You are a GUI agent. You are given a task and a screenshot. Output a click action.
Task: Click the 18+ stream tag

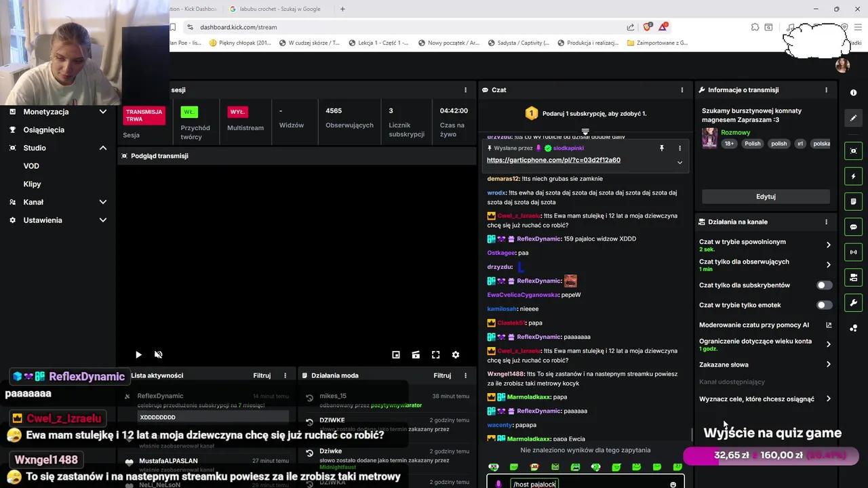729,144
